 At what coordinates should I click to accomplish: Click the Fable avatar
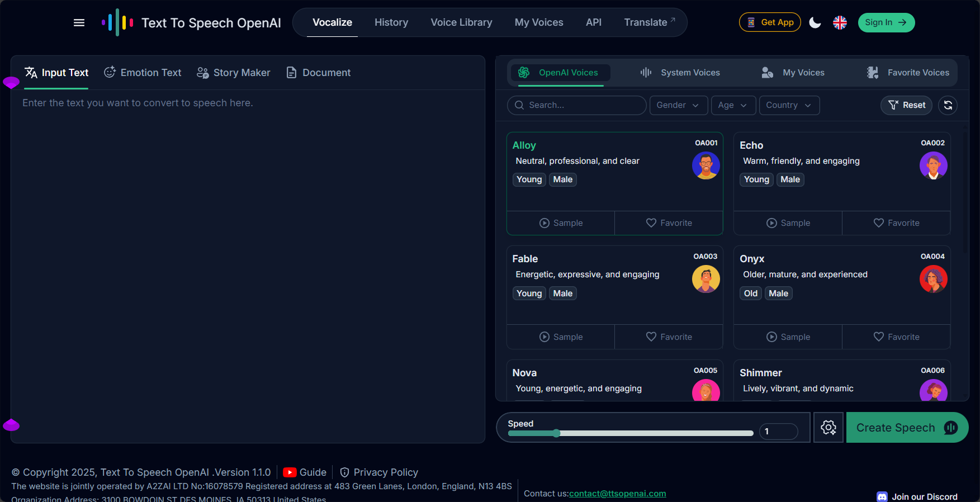pyautogui.click(x=706, y=279)
